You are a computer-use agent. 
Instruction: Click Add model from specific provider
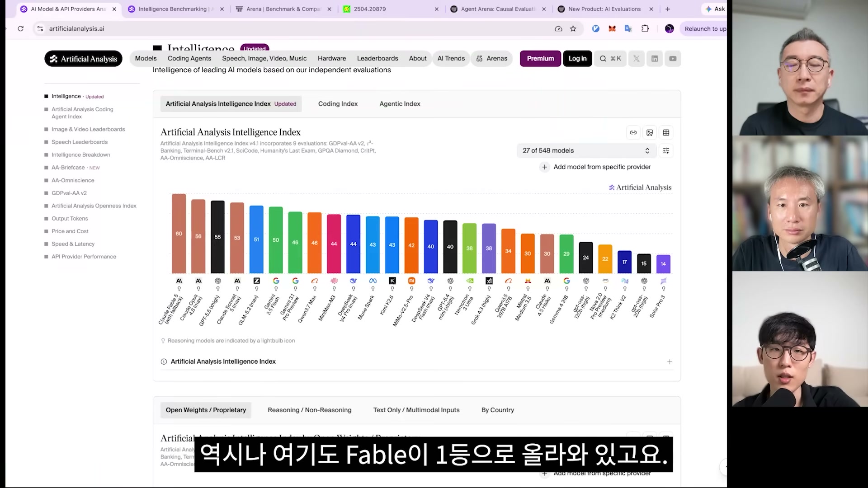click(x=596, y=167)
